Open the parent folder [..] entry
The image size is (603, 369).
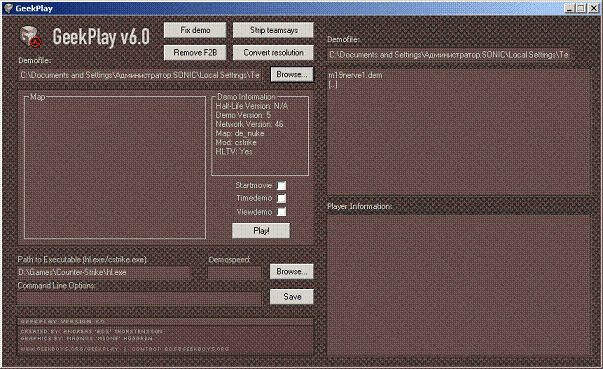coord(333,84)
